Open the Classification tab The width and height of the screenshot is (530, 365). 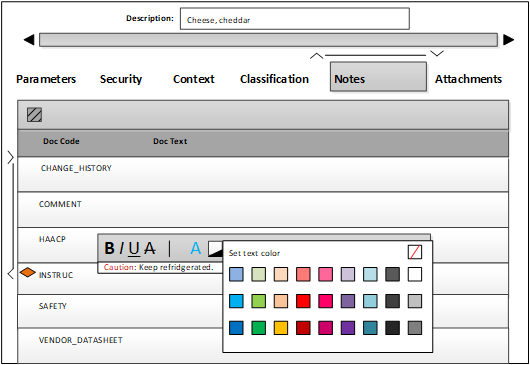(274, 79)
